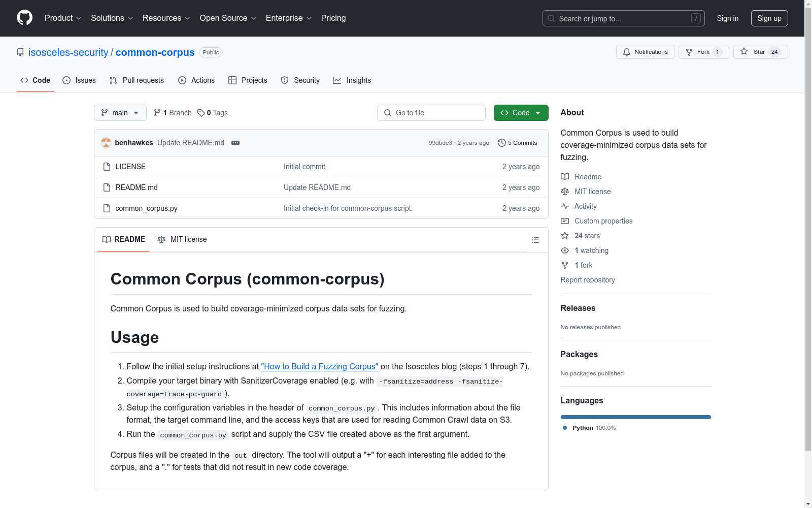Screen dimensions: 812x508
Task: Open the Notifications bell button
Action: coord(645,52)
